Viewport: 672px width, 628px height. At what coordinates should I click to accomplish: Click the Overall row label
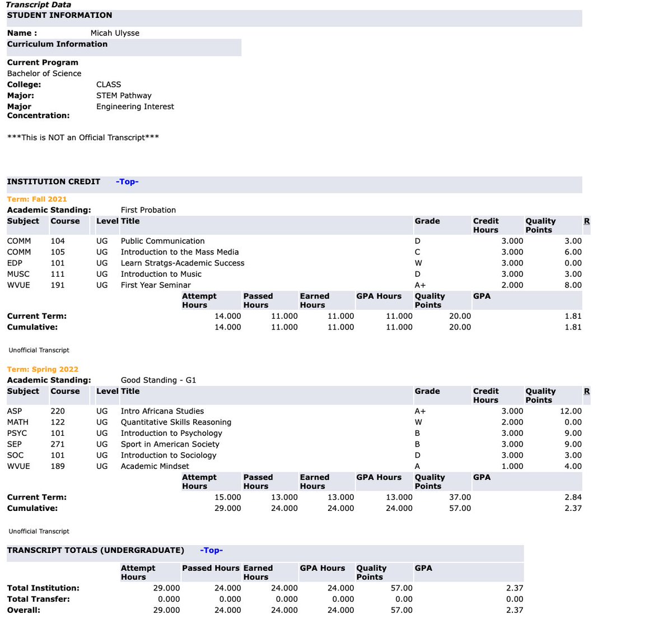click(x=24, y=610)
